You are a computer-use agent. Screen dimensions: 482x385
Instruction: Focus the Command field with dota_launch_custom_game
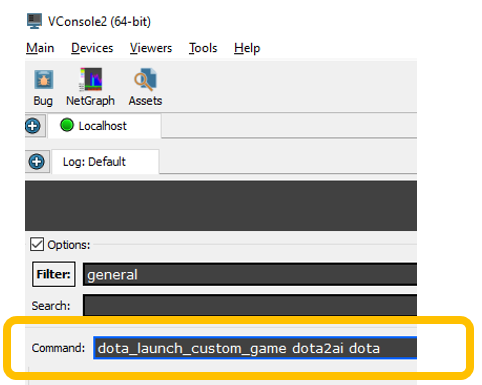point(255,348)
